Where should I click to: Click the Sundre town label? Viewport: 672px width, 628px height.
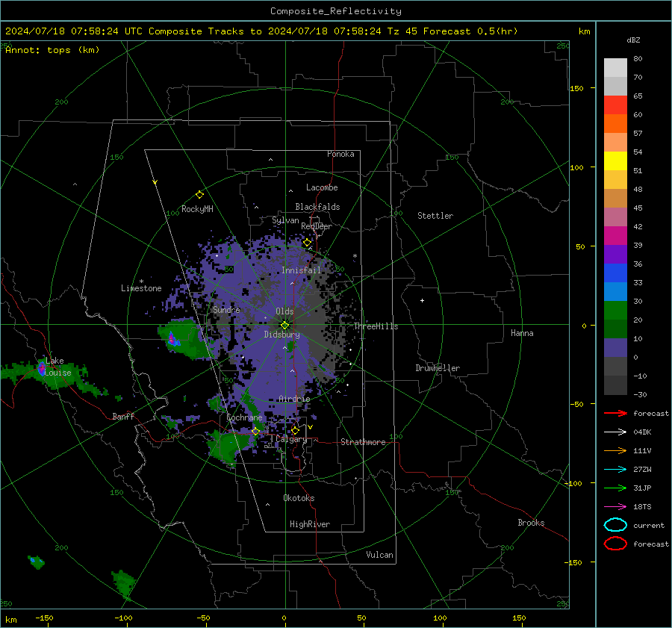pos(226,310)
